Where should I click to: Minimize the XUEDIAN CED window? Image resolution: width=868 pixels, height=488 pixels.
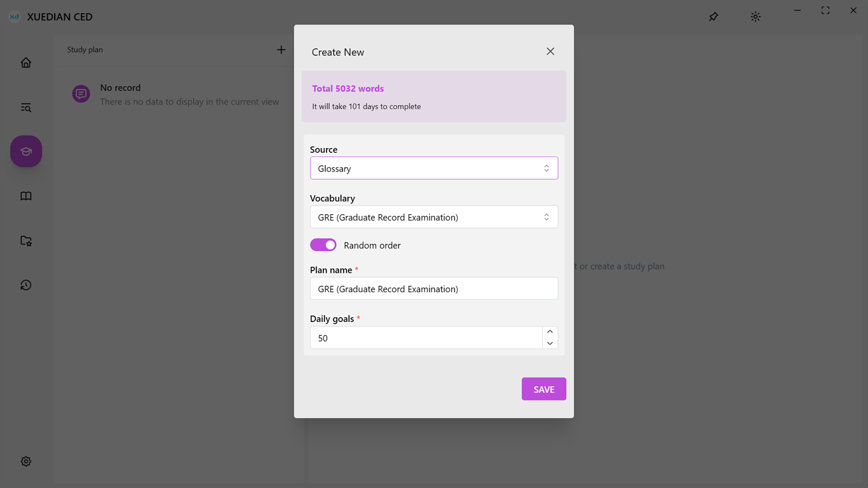click(797, 10)
